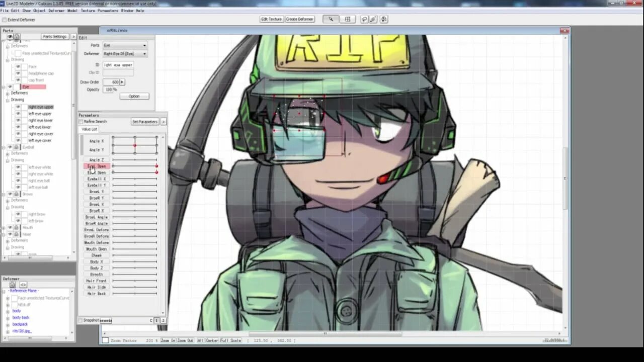
Task: Expand the backpack deformer node
Action: (x=8, y=324)
